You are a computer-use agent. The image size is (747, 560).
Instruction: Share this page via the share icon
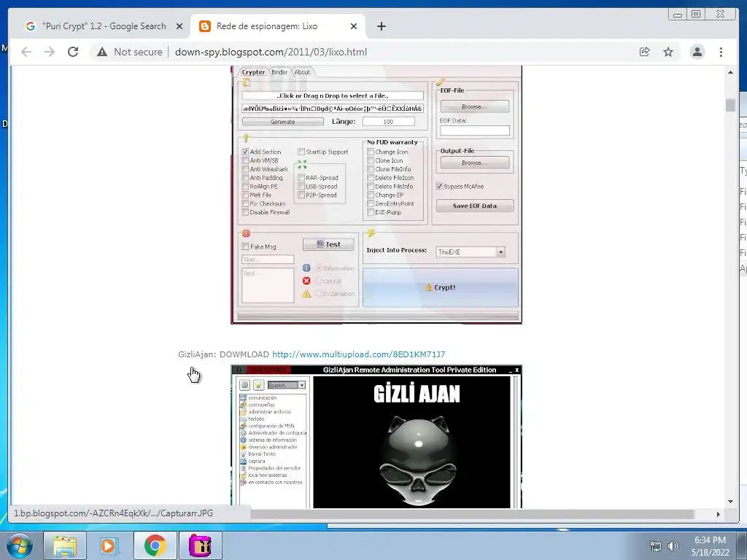[645, 52]
